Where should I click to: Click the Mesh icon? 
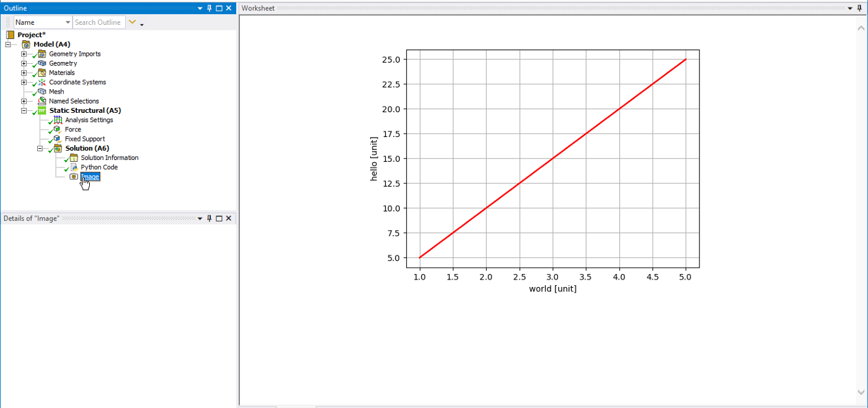(x=42, y=92)
